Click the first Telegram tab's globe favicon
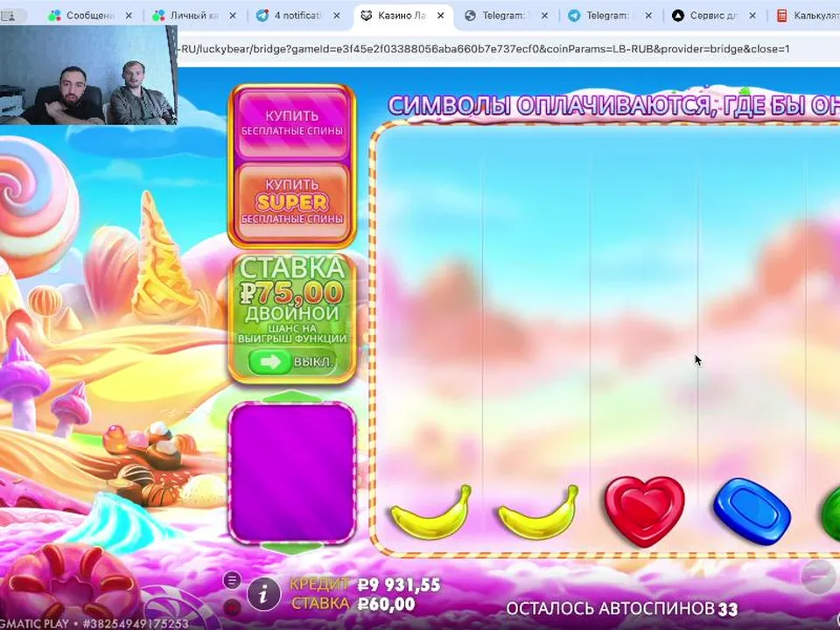The height and width of the screenshot is (630, 840). 470,16
